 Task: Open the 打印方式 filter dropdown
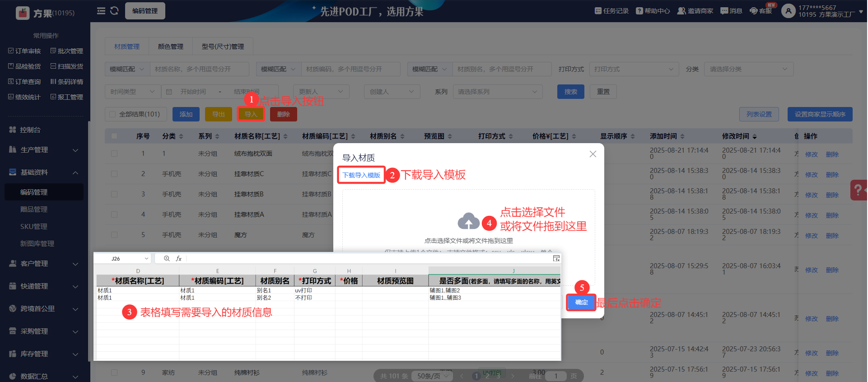(x=634, y=69)
